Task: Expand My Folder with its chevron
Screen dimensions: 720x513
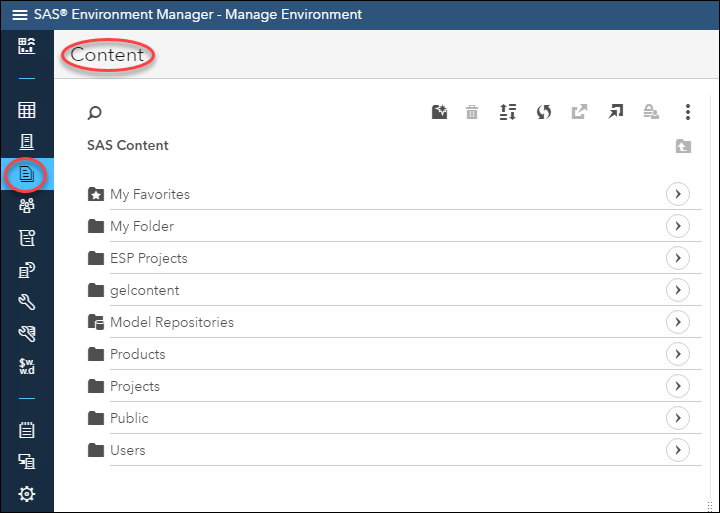Action: pyautogui.click(x=678, y=226)
